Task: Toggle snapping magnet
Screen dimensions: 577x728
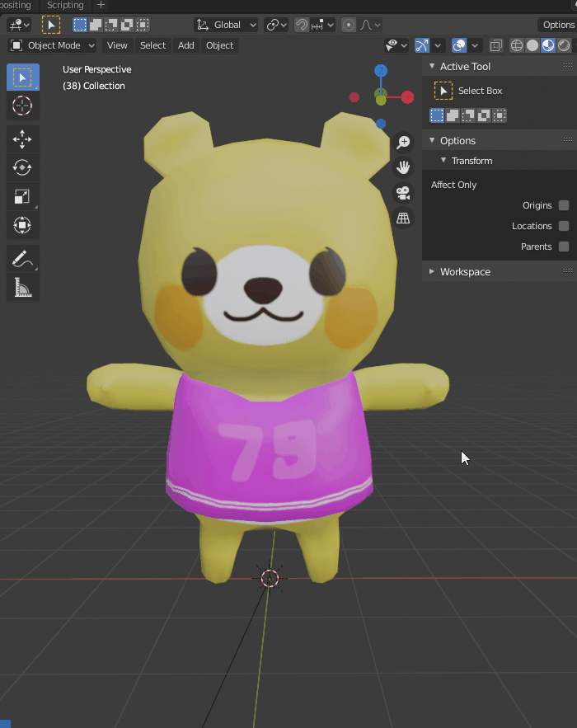Action: pyautogui.click(x=302, y=25)
